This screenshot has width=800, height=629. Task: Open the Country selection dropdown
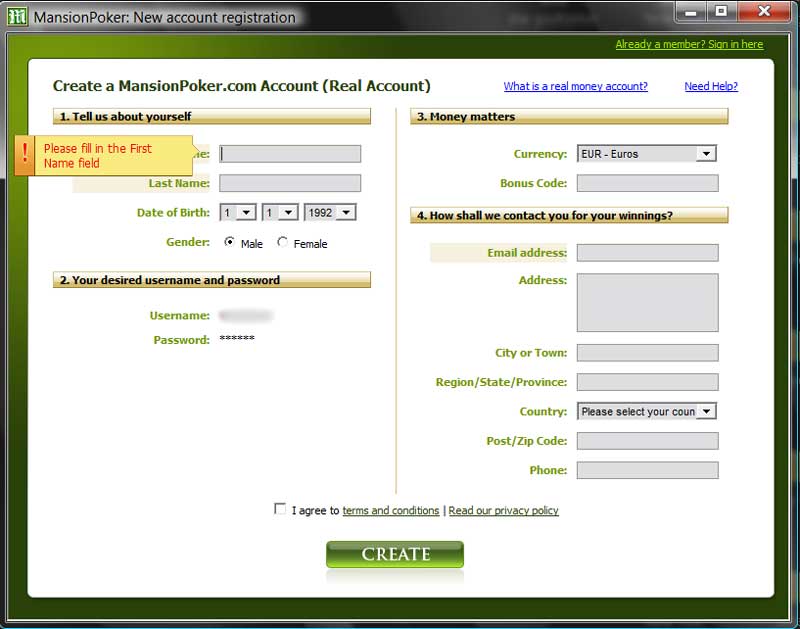(646, 411)
